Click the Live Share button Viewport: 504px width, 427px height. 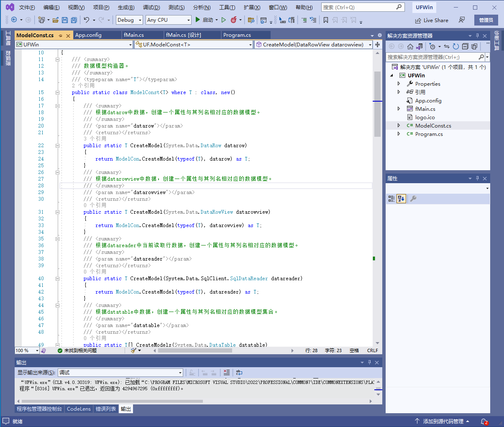(432, 20)
